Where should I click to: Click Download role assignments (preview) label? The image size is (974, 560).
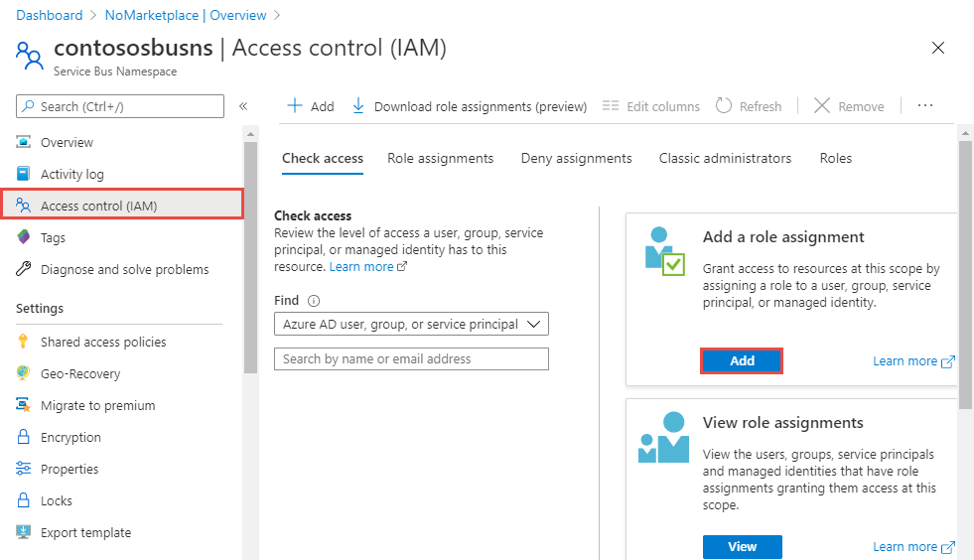(481, 107)
